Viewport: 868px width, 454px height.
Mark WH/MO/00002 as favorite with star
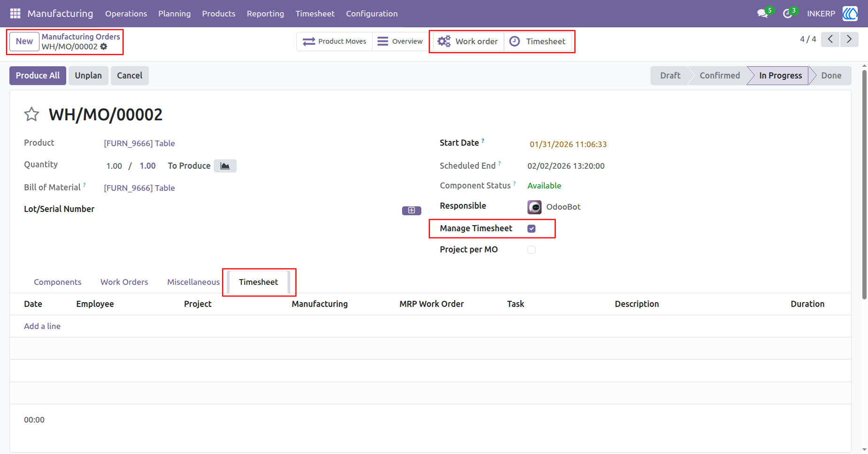click(x=31, y=114)
